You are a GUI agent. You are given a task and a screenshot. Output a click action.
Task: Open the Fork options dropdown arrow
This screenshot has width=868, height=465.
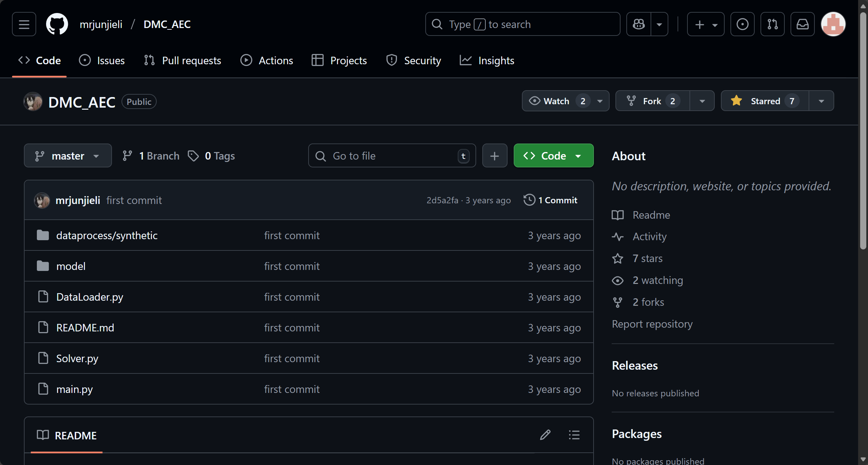coord(702,101)
